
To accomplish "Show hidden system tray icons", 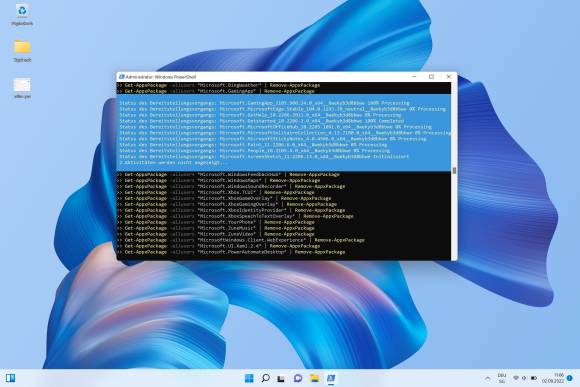I will pyautogui.click(x=488, y=378).
